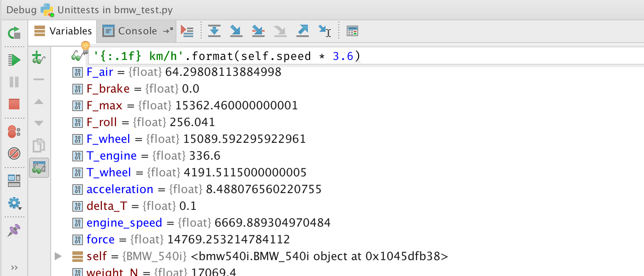
Task: Open View Breakpoints dialog
Action: tap(14, 131)
